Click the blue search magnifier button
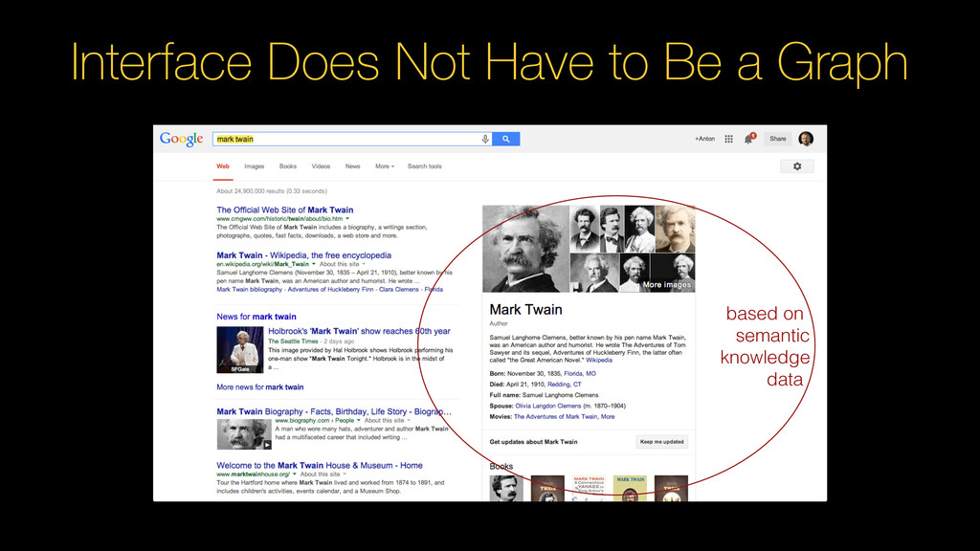This screenshot has width=980, height=551. 505,139
